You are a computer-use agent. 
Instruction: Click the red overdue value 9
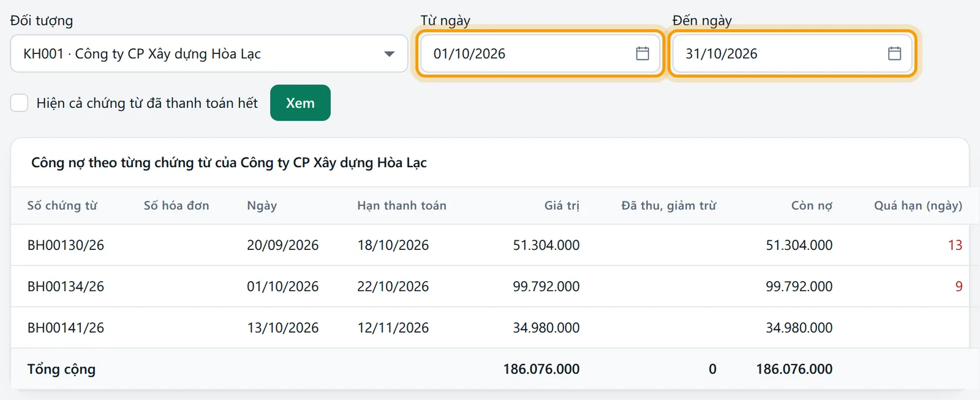959,286
